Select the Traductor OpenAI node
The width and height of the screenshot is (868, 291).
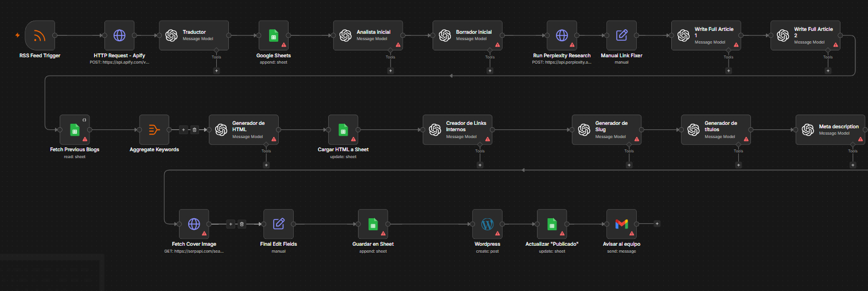pyautogui.click(x=194, y=36)
